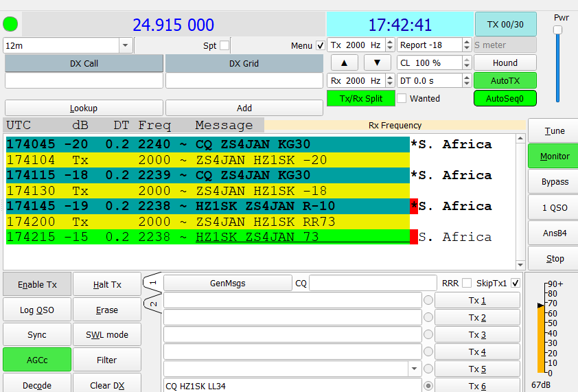Select the Tx 1 radio button
Image resolution: width=578 pixels, height=392 pixels.
point(428,300)
